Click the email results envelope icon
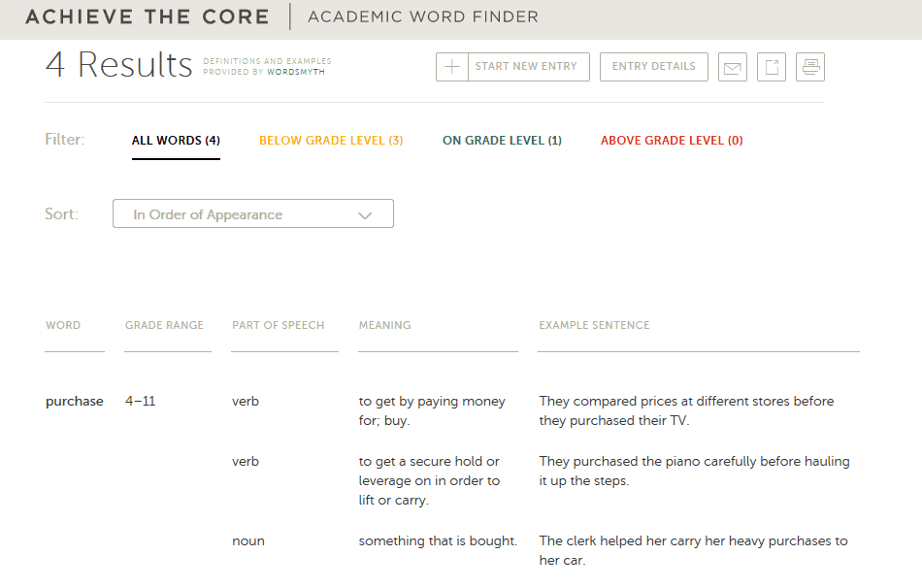 click(x=732, y=67)
